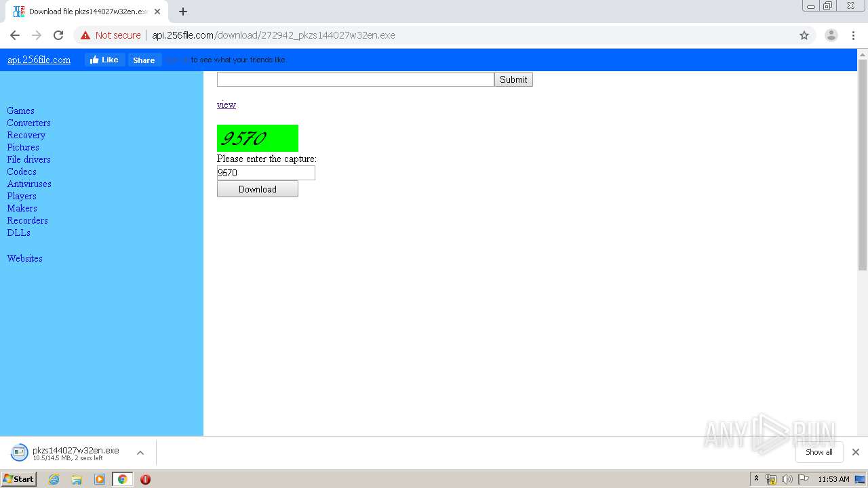This screenshot has width=868, height=488.
Task: Click the pkzs144027w32en.exe download item
Action: coord(66,453)
